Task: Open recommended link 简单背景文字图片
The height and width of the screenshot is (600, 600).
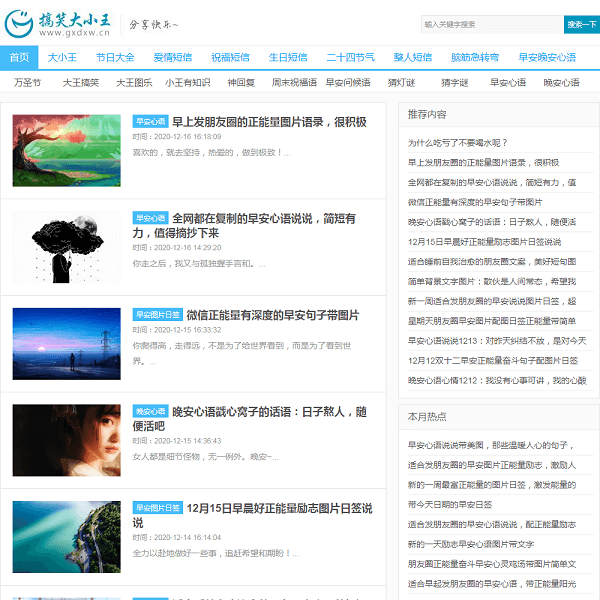Action: 492,282
